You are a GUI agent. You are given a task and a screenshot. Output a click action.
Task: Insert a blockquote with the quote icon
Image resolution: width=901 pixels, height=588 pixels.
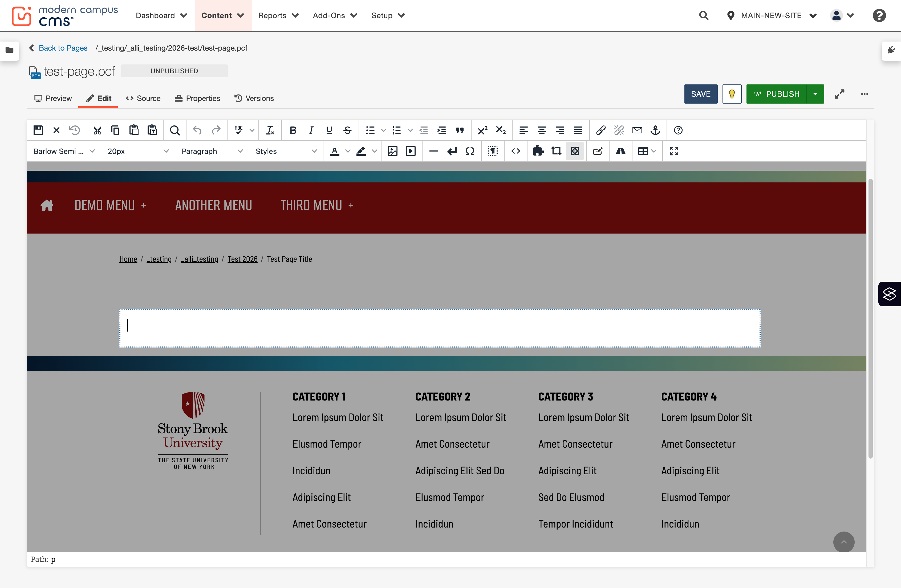(460, 130)
